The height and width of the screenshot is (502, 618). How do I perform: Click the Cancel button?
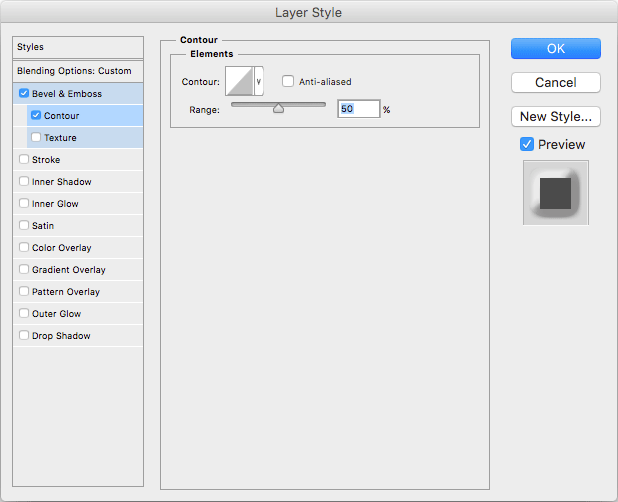(556, 82)
